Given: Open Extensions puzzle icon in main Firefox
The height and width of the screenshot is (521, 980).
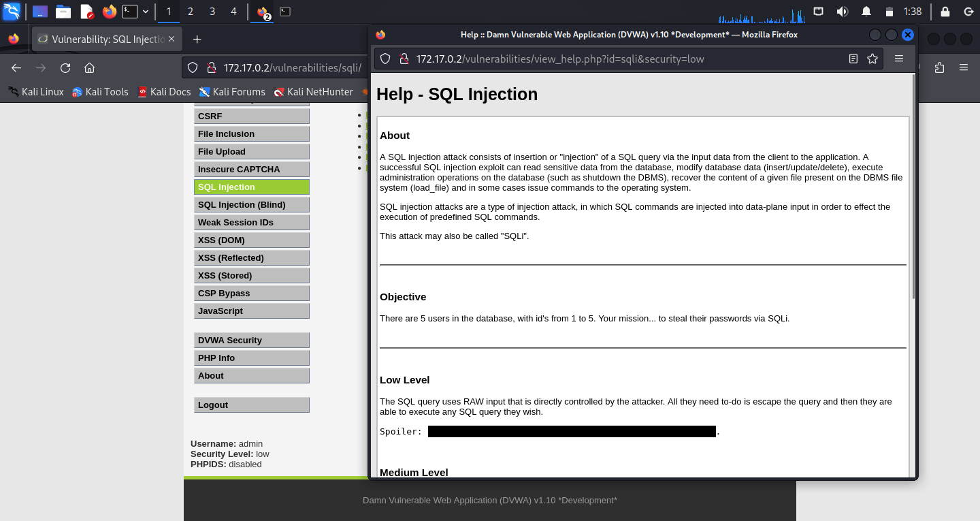Looking at the screenshot, I should [x=940, y=67].
